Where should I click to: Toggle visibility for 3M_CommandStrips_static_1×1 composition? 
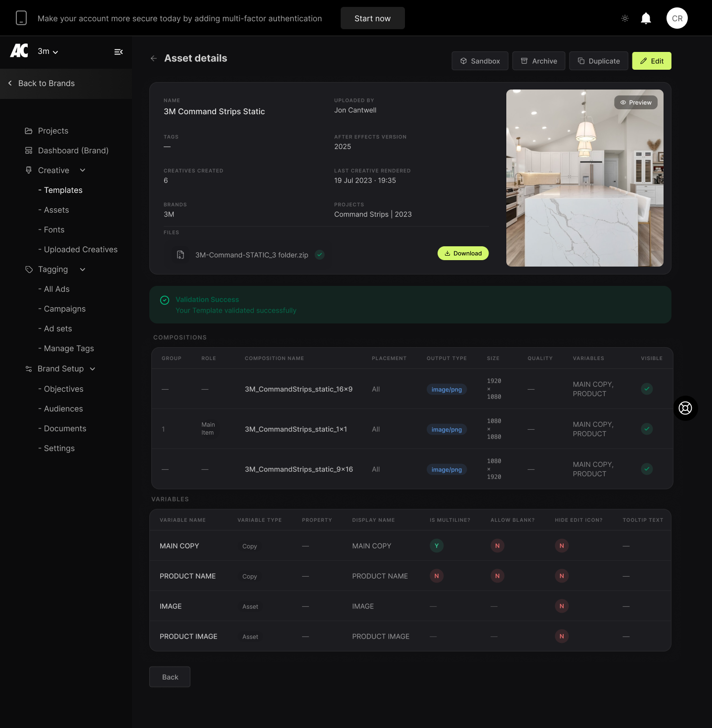point(647,429)
